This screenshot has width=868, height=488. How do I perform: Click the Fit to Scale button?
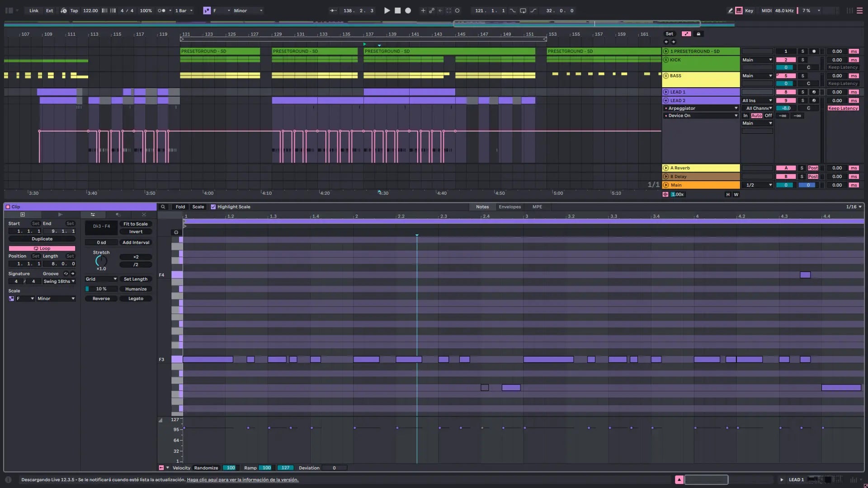pyautogui.click(x=136, y=224)
